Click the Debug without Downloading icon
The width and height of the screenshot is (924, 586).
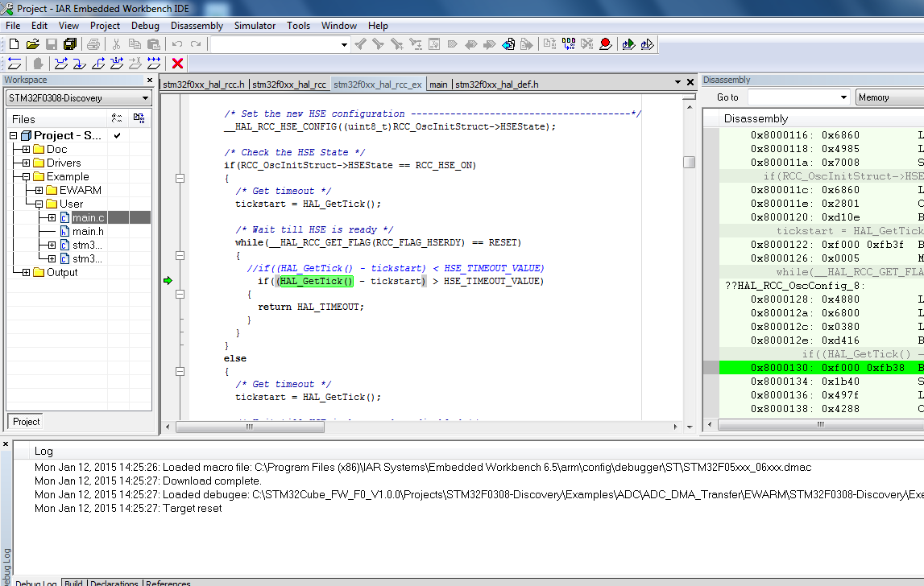click(x=647, y=44)
